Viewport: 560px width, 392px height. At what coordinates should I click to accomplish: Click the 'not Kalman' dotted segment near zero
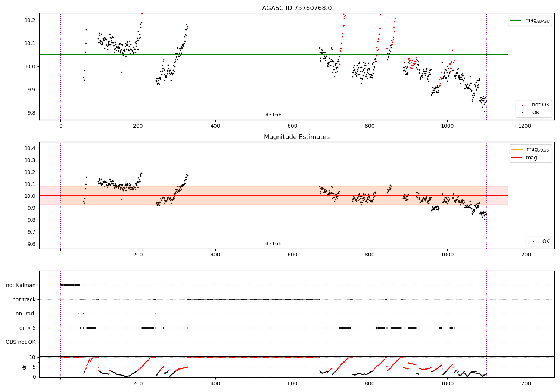[x=70, y=285]
